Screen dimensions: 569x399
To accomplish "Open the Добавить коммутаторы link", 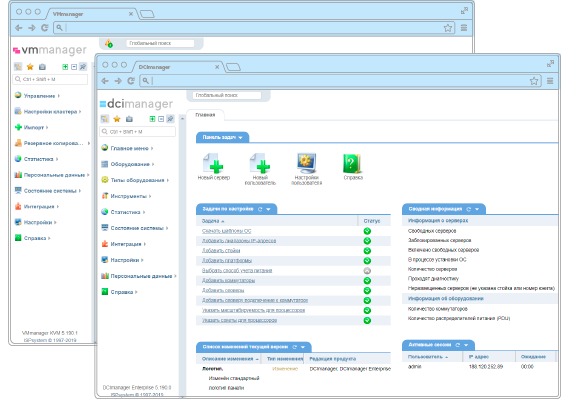I will pyautogui.click(x=228, y=280).
